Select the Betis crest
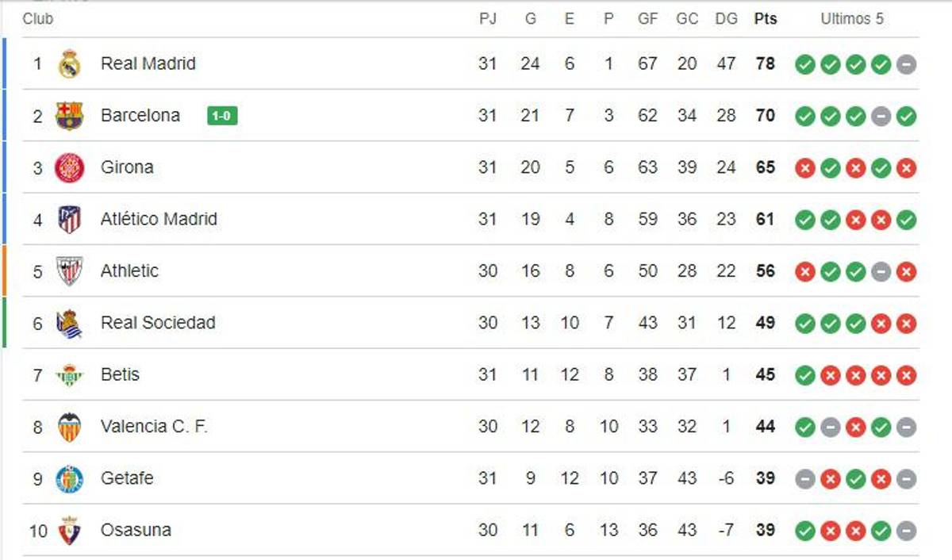952x560 pixels. click(70, 374)
